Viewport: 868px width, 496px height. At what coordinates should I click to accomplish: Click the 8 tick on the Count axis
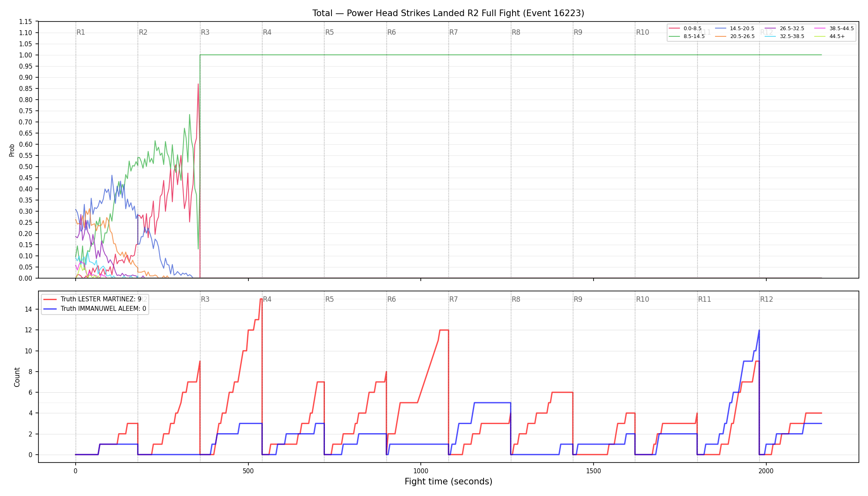pos(31,372)
